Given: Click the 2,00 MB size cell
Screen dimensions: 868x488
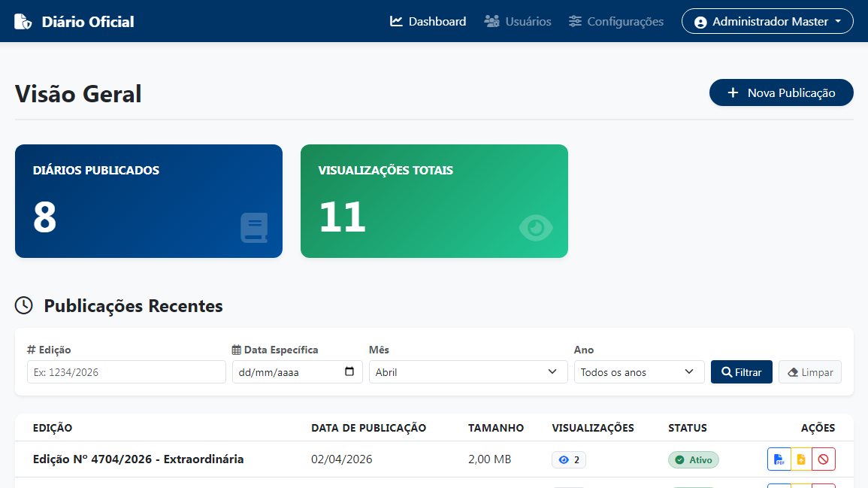Looking at the screenshot, I should (489, 459).
